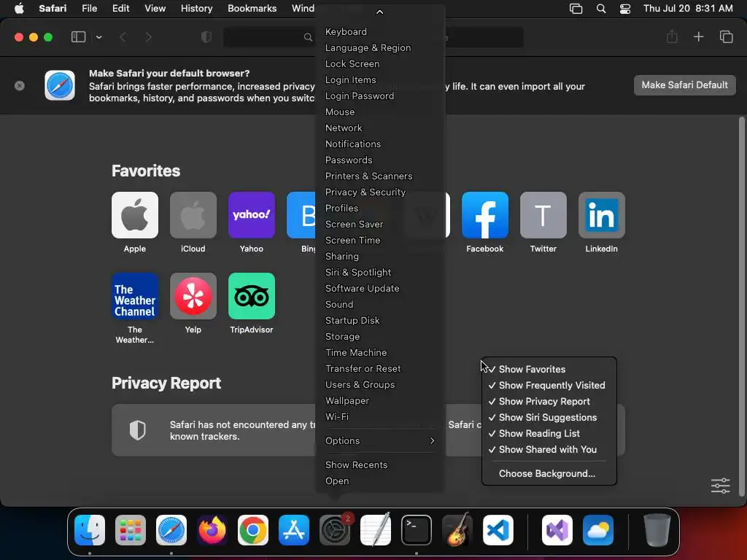Screen dimensions: 747x560
Task: Click the menu scroll-up arrow
Action: 379,12
